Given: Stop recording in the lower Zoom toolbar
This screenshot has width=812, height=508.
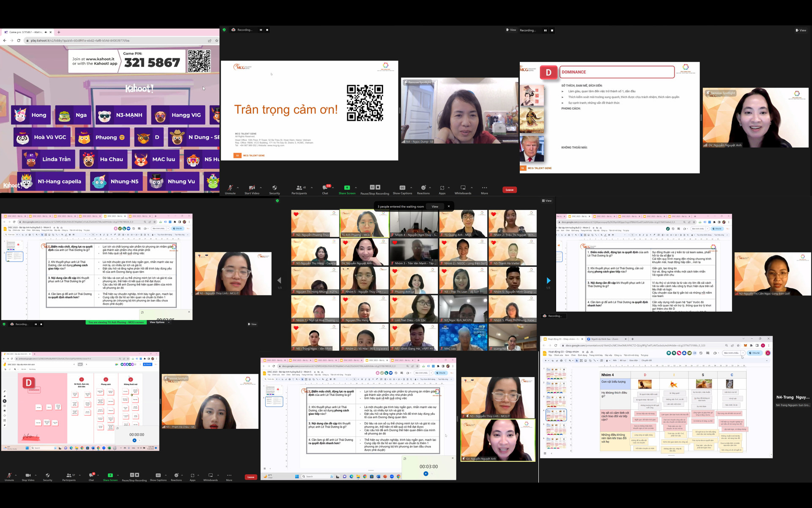Looking at the screenshot, I should (137, 475).
